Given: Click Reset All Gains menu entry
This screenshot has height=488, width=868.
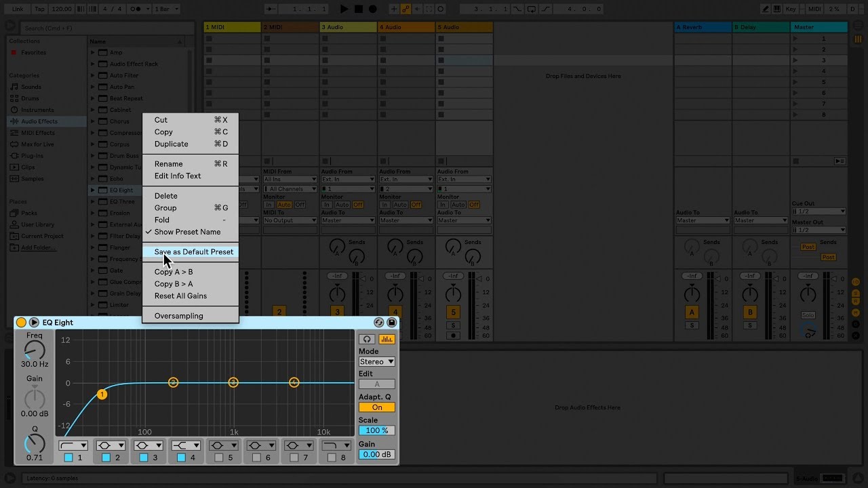Looking at the screenshot, I should coord(191,296).
